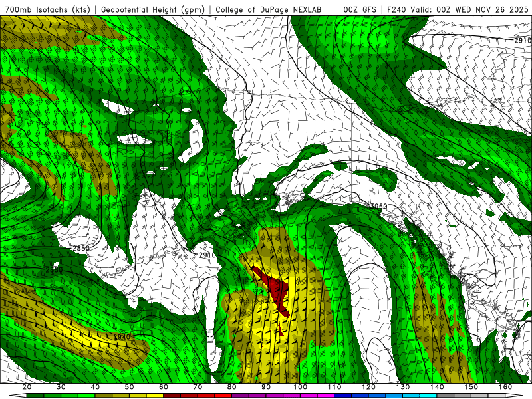This screenshot has height=399, width=532.
Task: Pick the bright magenta swatch just below 110
Action: click(326, 396)
